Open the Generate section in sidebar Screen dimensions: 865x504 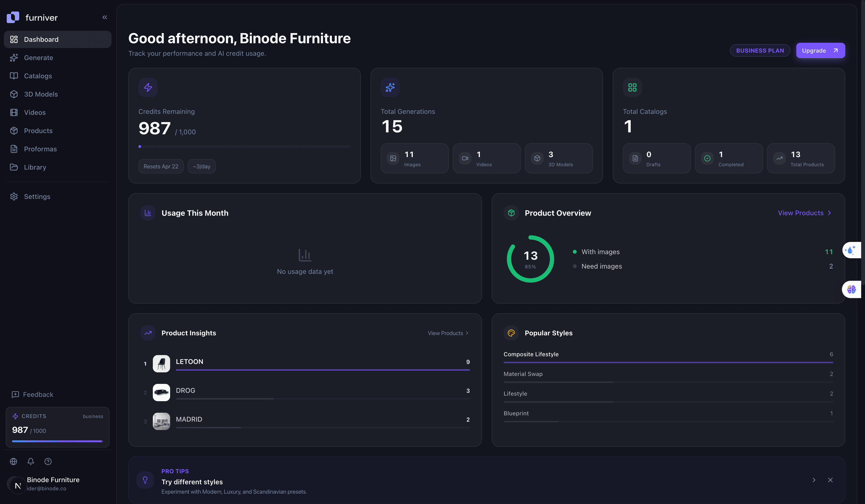(x=38, y=57)
